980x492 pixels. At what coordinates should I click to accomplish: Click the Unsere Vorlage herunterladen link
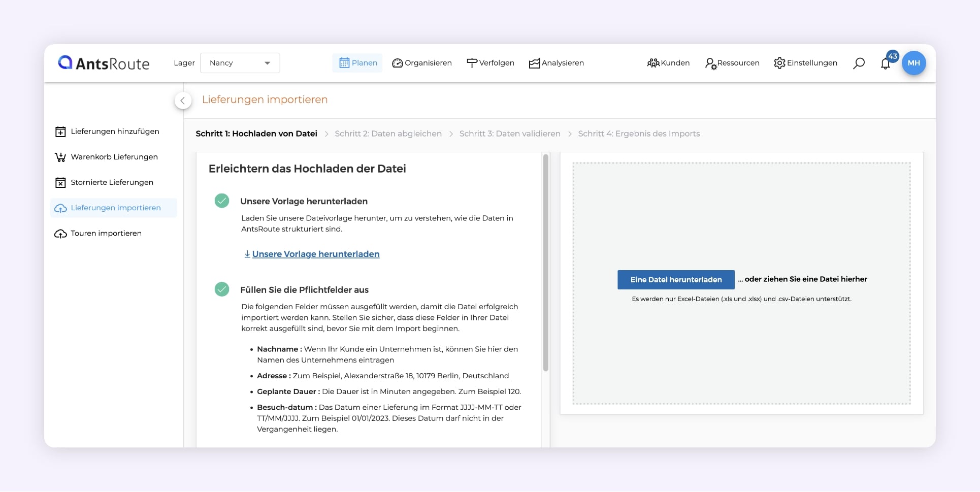pyautogui.click(x=315, y=254)
